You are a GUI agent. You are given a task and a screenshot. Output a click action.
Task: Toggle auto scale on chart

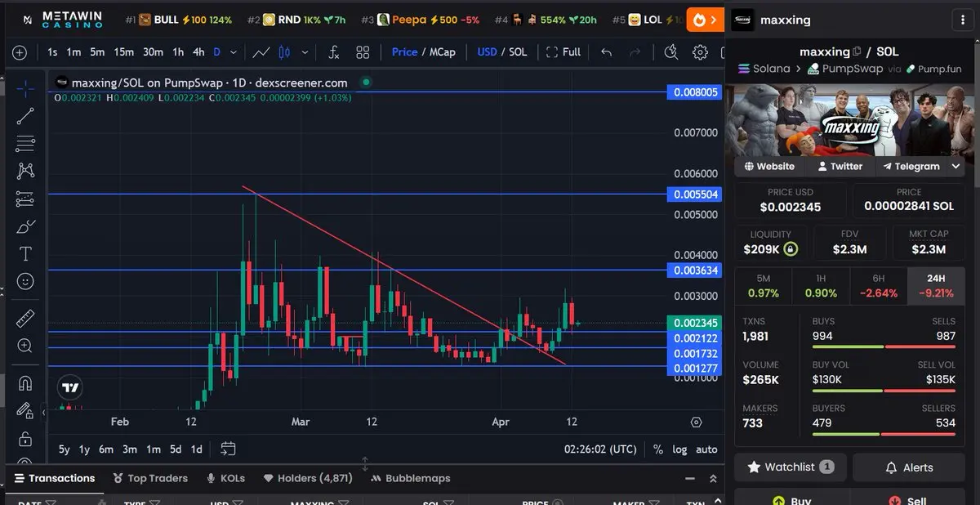[x=706, y=449]
